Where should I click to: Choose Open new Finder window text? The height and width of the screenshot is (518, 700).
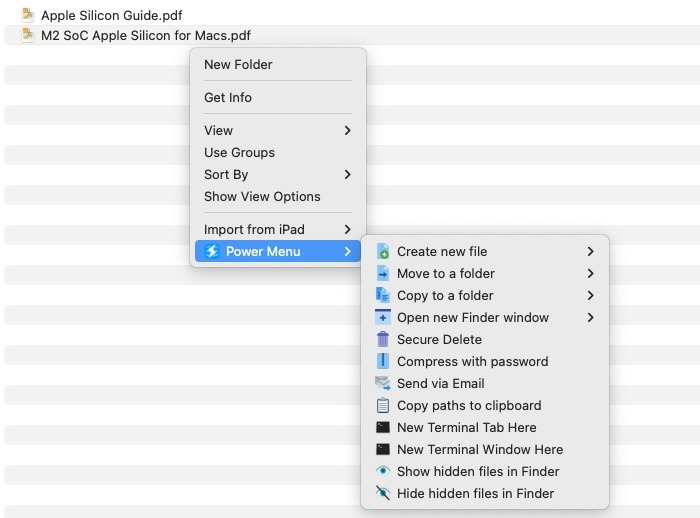point(473,317)
